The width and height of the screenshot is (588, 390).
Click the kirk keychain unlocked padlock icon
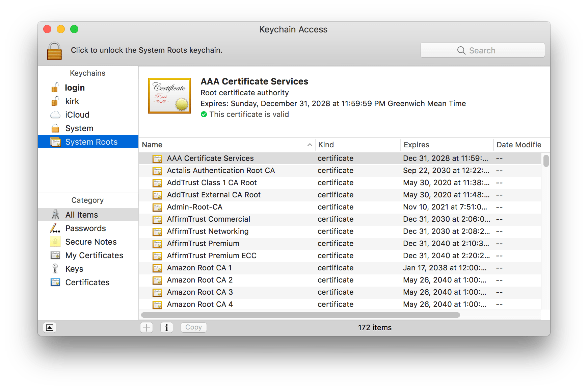[x=55, y=101]
